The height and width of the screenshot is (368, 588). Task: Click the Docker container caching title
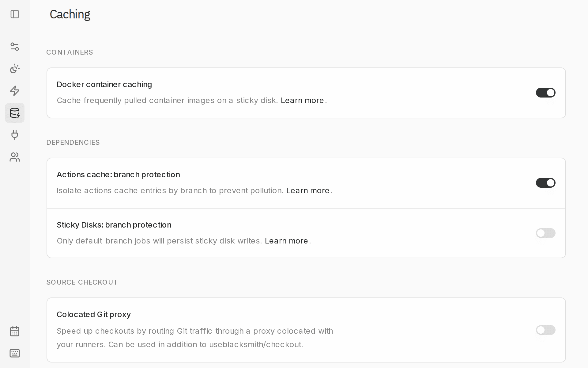point(104,85)
